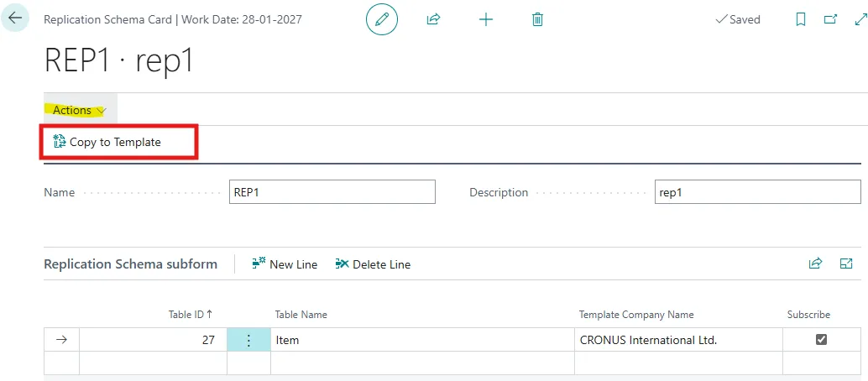Go back using the left arrow
This screenshot has width=868, height=381.
pyautogui.click(x=14, y=18)
